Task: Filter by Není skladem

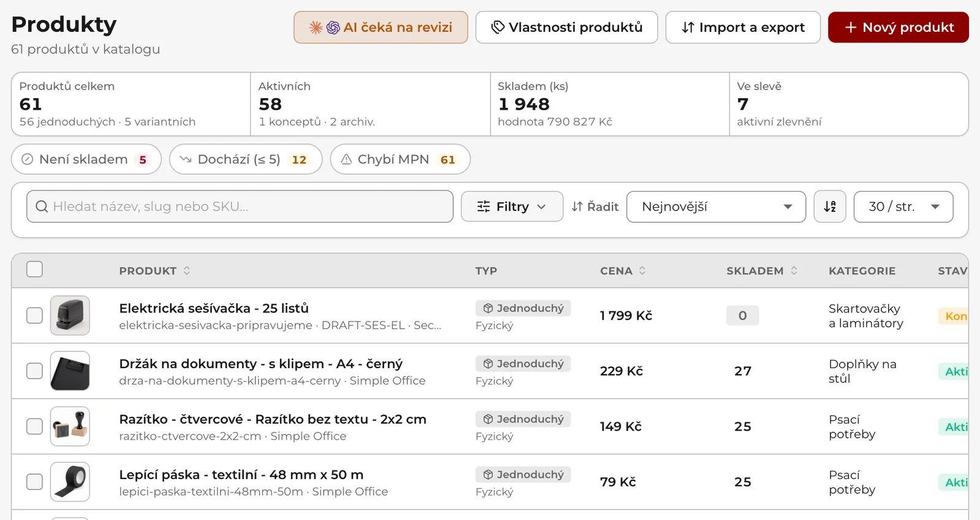Action: click(86, 159)
